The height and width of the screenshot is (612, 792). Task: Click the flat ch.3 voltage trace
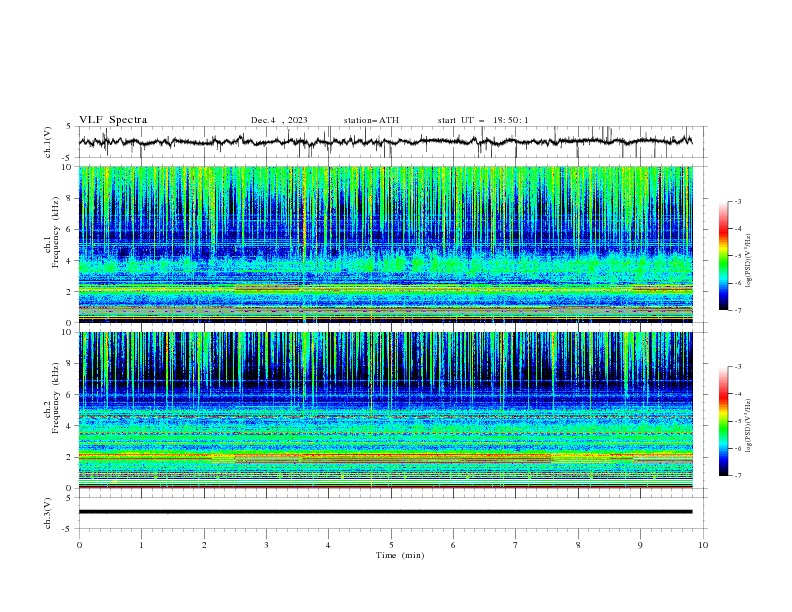point(385,512)
